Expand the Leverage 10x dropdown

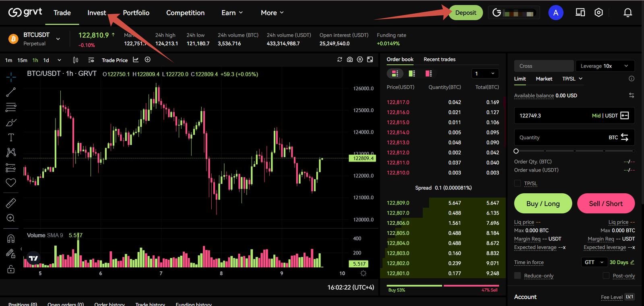pyautogui.click(x=605, y=66)
